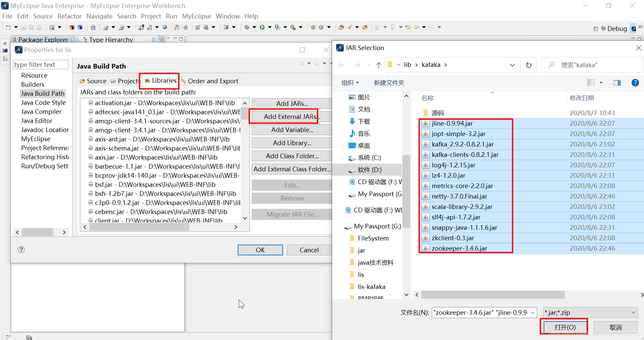Click the type filter text field

41,65
